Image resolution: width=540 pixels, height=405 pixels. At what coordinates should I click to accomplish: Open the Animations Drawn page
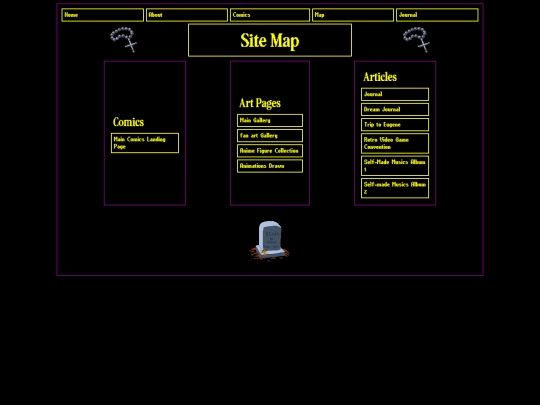270,166
